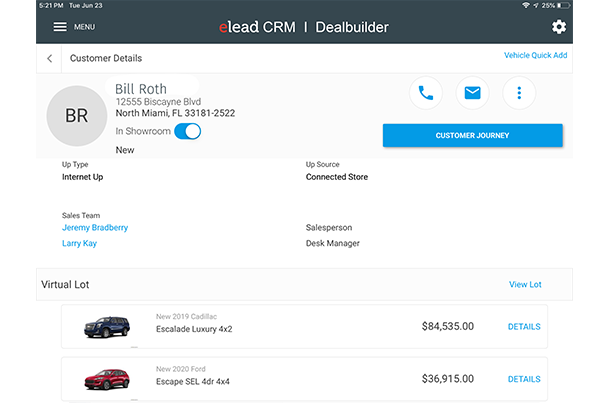Select the red Ford Escape thumbnail
Viewport: 611px width, 403px height.
click(x=106, y=379)
